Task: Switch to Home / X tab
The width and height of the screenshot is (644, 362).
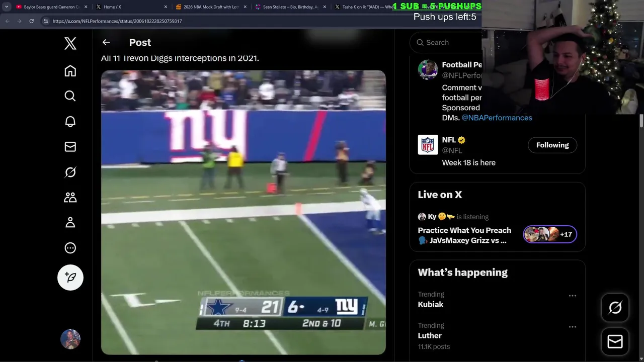Action: pos(132,7)
